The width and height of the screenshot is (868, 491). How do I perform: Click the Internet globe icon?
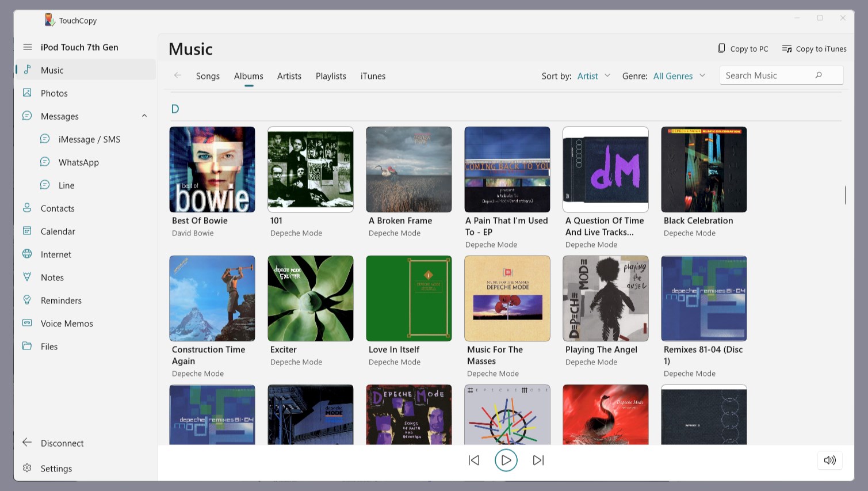coord(27,254)
